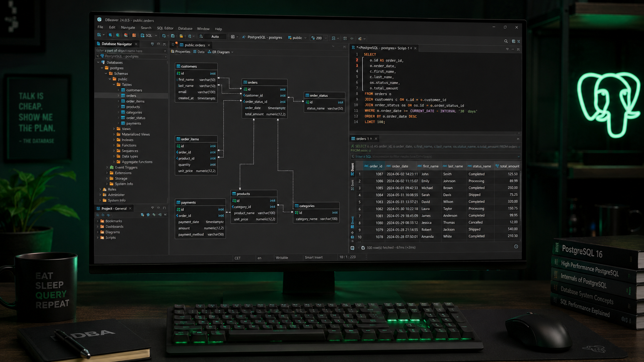Click the new connection icon in toolbar
The image size is (644, 362).
(x=99, y=35)
